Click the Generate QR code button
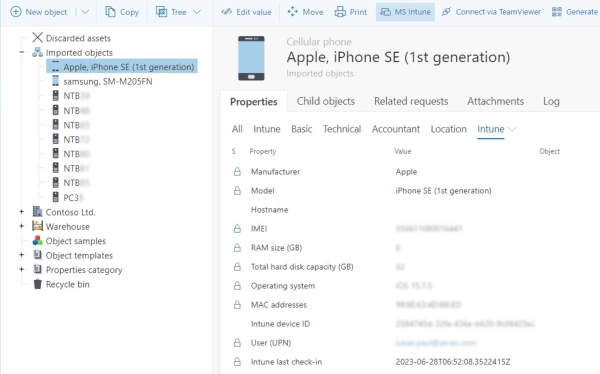 pos(575,12)
